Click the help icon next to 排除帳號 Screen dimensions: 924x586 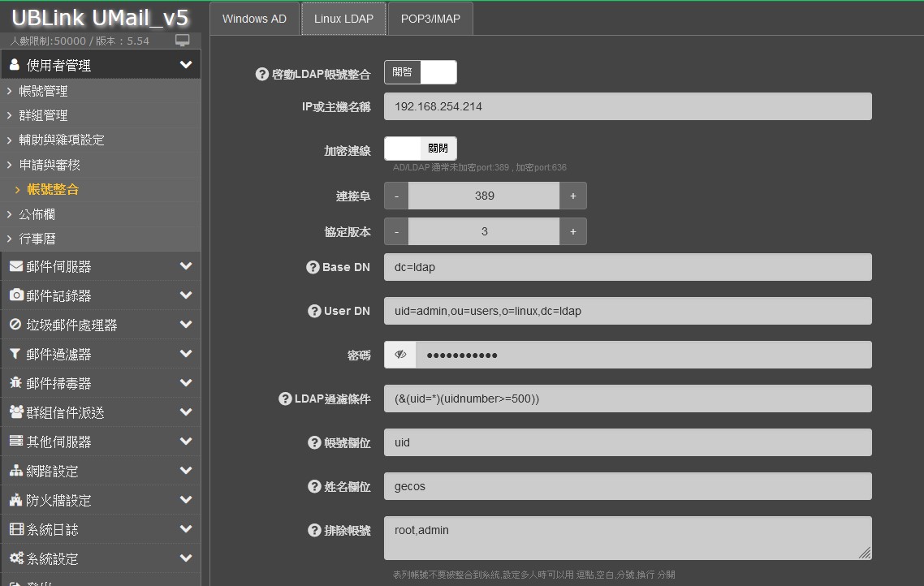(x=315, y=530)
